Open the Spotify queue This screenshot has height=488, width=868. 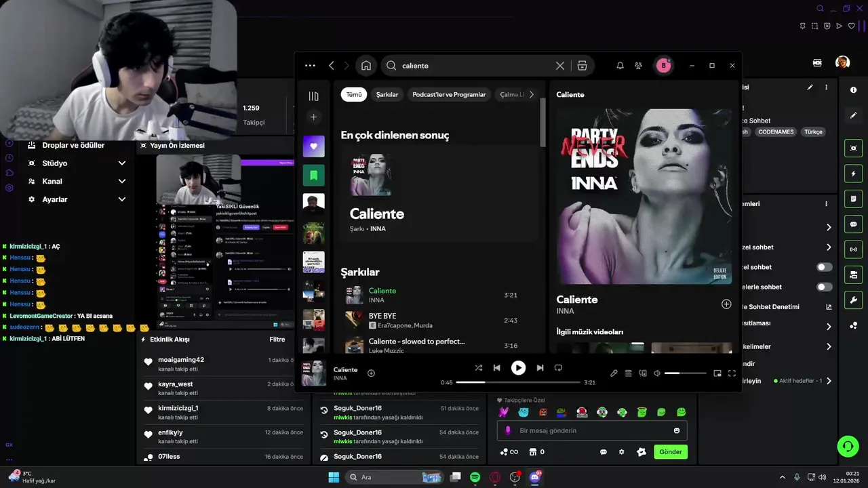pos(629,373)
